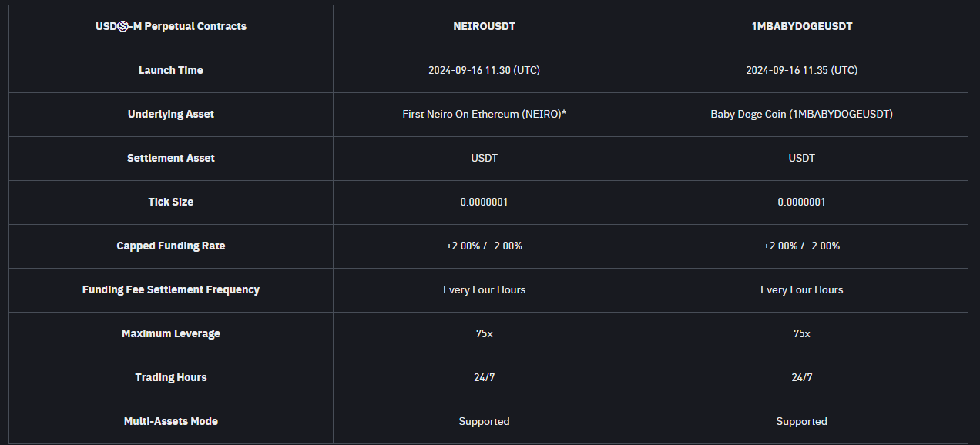980x445 pixels.
Task: Click Every Four Hours under 1MBABYDOGEUSDT
Action: [801, 289]
